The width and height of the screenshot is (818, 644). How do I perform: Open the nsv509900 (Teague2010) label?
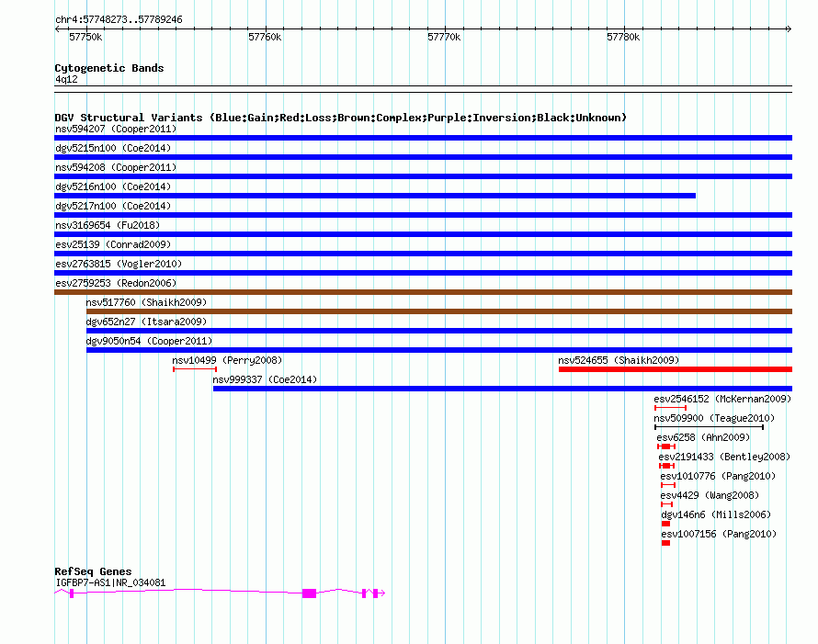tap(714, 418)
